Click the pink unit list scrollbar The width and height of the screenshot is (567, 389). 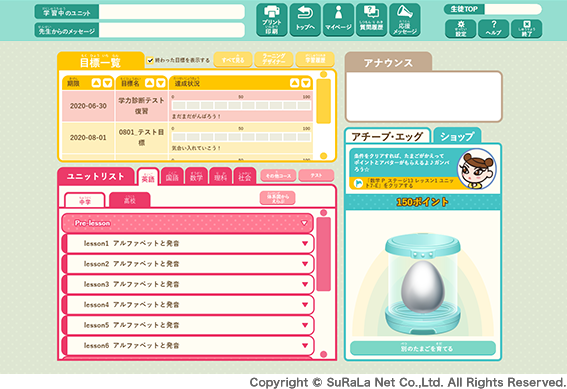tap(323, 254)
